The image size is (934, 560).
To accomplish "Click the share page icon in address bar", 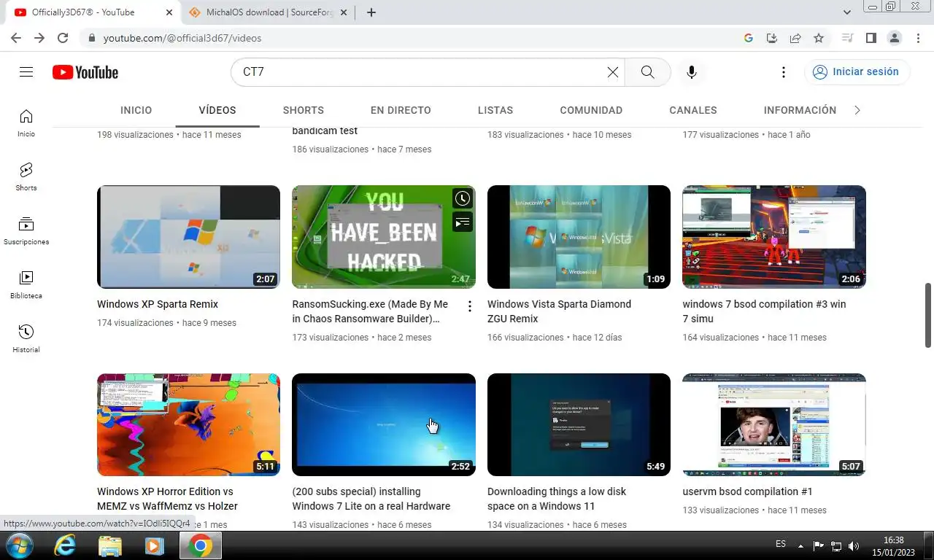I will tap(795, 38).
